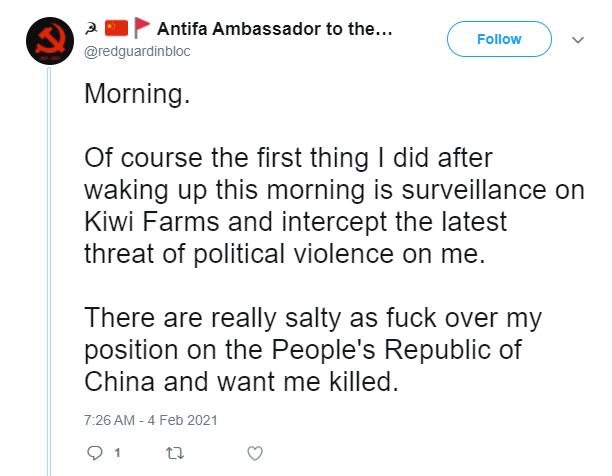Image resolution: width=612 pixels, height=476 pixels.
Task: Click the reply count number 1
Action: click(117, 453)
